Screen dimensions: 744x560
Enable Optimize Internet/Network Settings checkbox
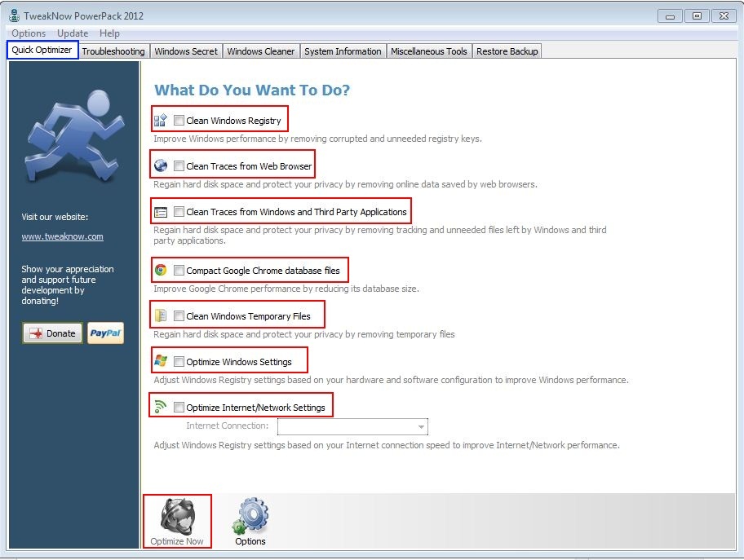(x=179, y=408)
